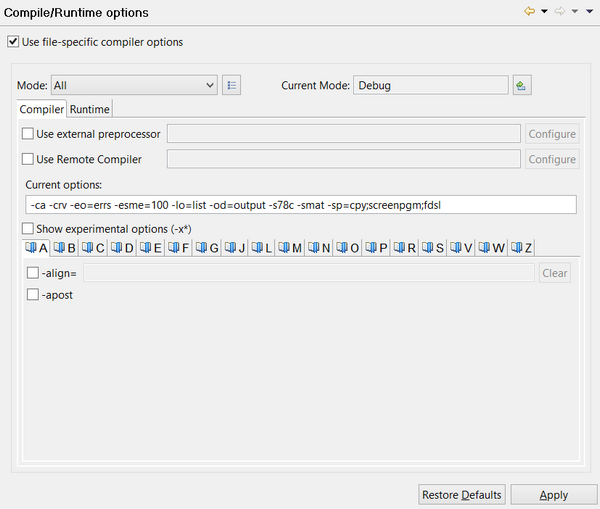Open the Mode dropdown set to All
This screenshot has height=509, width=600.
133,86
